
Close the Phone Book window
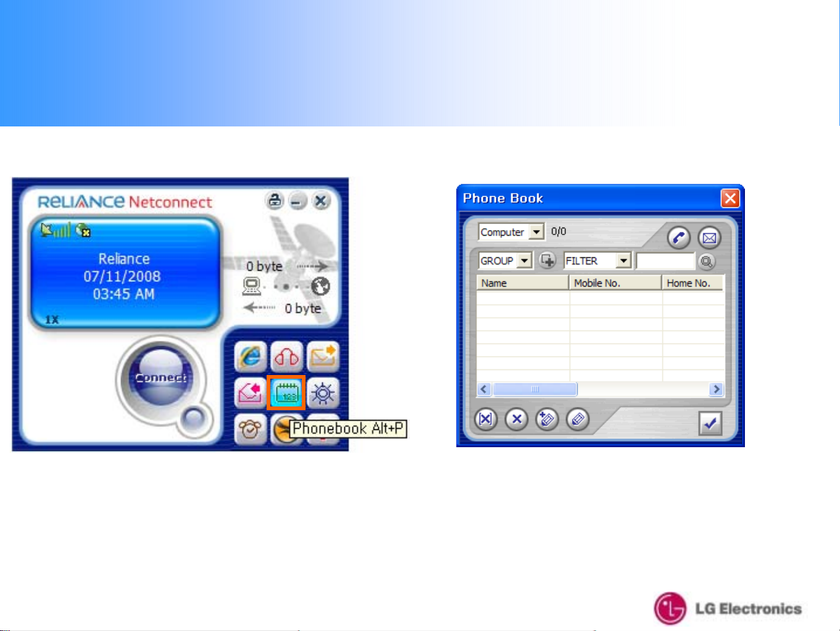pyautogui.click(x=730, y=198)
